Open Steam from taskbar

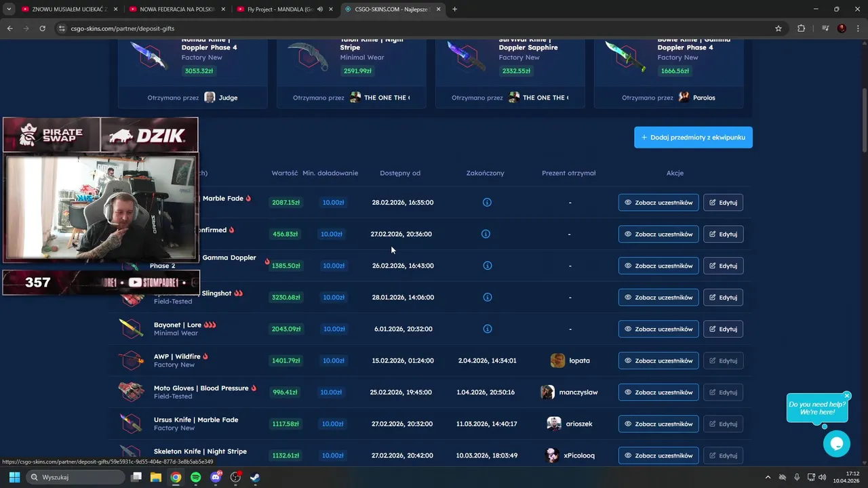(256, 477)
